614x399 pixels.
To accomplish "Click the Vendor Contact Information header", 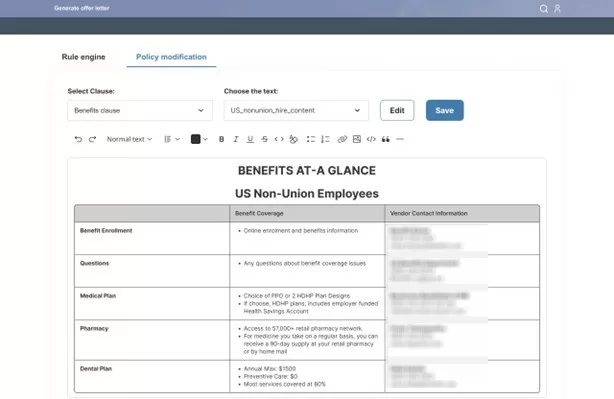I will coord(428,213).
